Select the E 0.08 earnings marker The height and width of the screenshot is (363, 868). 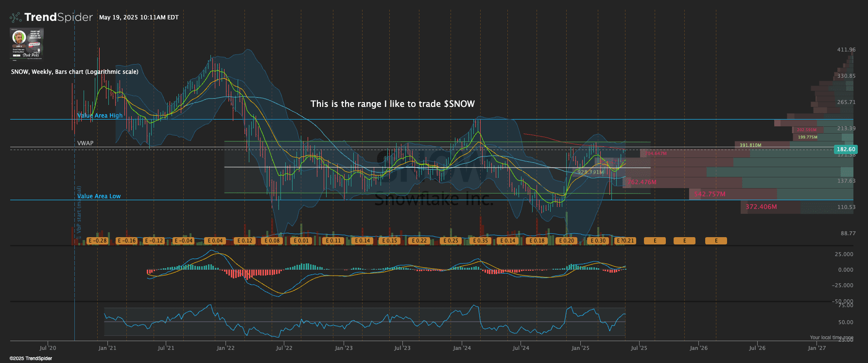[272, 241]
